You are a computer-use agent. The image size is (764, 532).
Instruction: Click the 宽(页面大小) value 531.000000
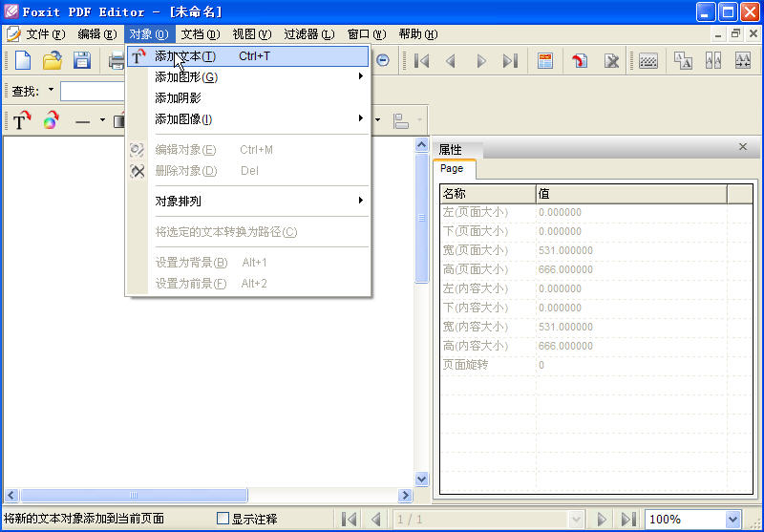(x=565, y=250)
